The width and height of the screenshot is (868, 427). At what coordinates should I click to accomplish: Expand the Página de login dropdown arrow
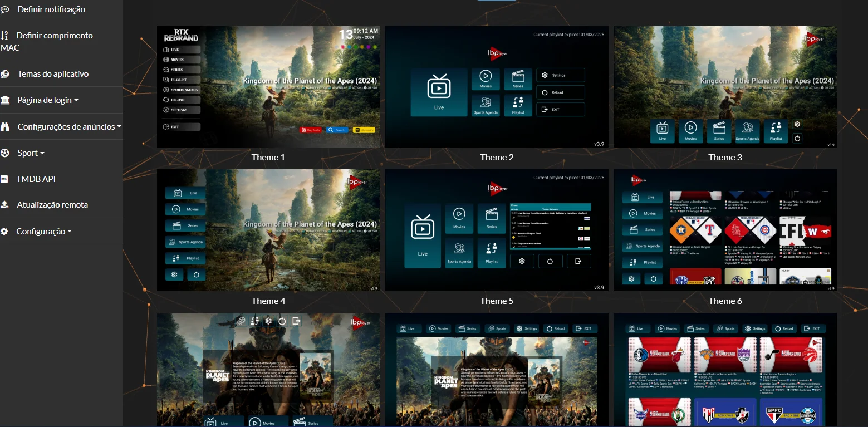76,101
